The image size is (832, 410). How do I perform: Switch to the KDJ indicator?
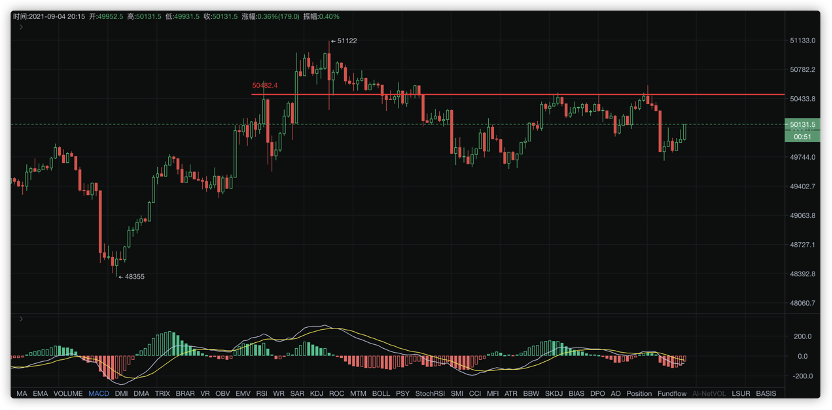[x=317, y=394]
